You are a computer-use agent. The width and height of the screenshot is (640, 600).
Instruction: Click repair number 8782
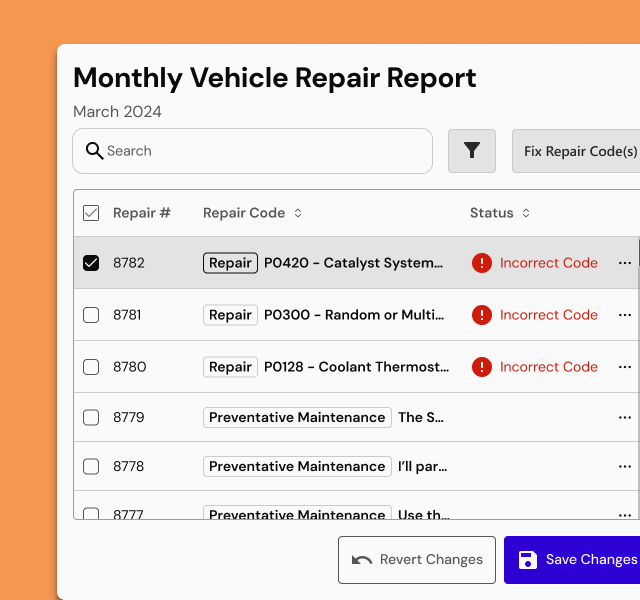pyautogui.click(x=129, y=263)
